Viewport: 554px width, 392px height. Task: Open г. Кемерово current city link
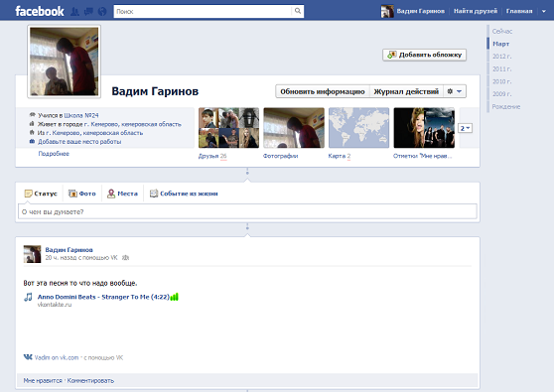[132, 124]
